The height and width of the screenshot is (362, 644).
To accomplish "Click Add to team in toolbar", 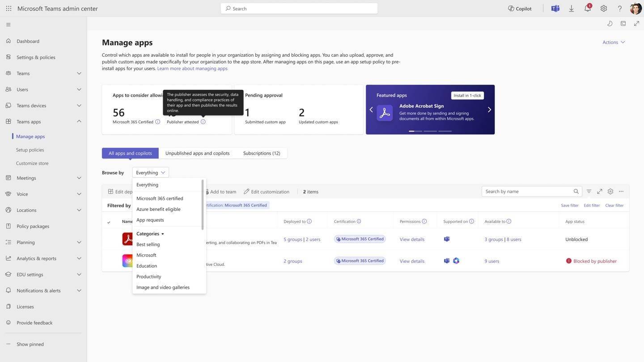I will pyautogui.click(x=220, y=192).
